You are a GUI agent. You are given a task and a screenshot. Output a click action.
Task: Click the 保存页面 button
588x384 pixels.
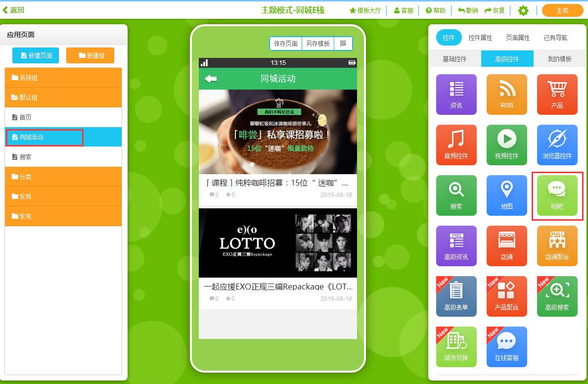point(286,44)
